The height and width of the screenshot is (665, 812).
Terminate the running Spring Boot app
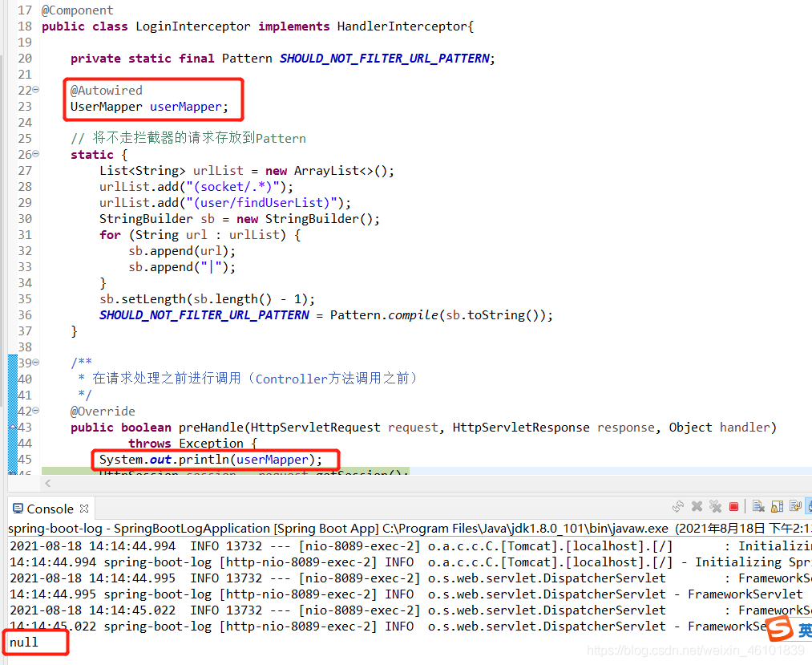coord(733,507)
